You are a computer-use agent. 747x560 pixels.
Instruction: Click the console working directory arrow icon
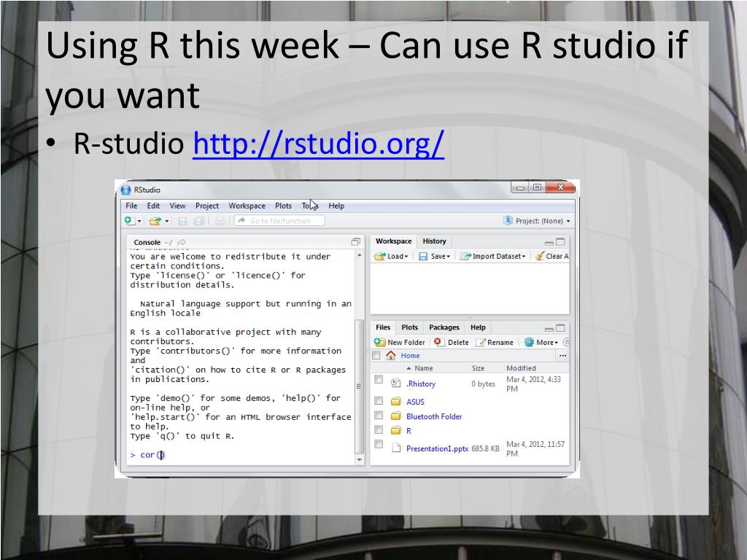[x=182, y=242]
